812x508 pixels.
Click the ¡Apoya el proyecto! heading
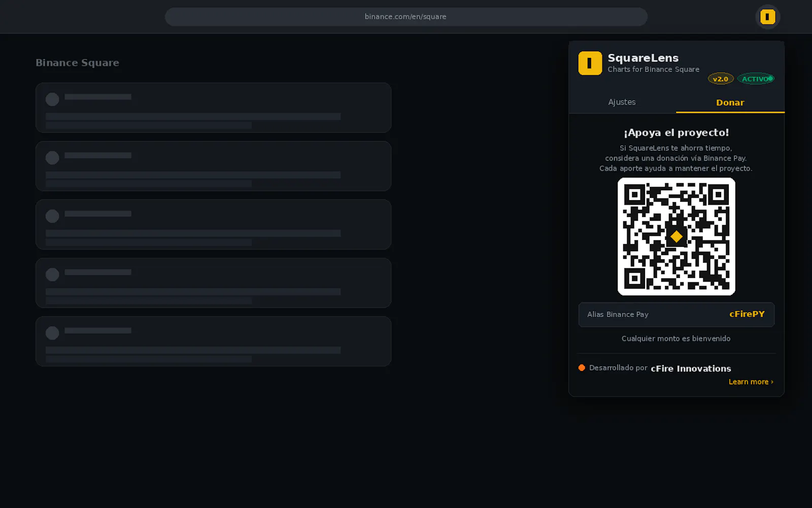[x=676, y=133]
